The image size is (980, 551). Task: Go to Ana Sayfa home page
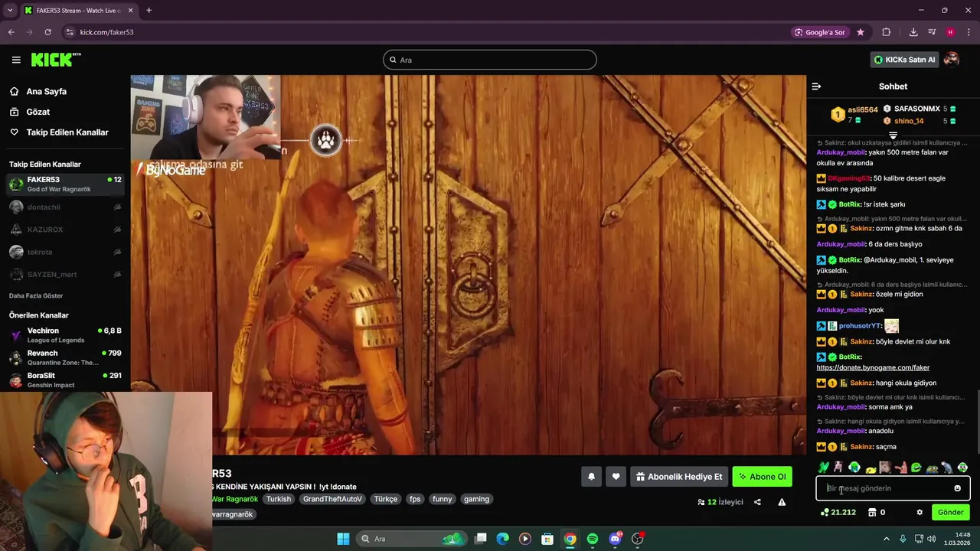[46, 91]
